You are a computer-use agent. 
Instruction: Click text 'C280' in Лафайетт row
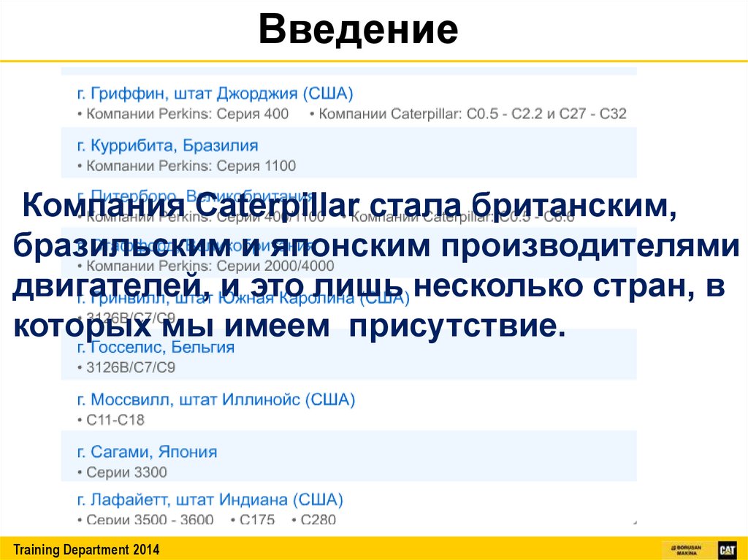tap(318, 519)
